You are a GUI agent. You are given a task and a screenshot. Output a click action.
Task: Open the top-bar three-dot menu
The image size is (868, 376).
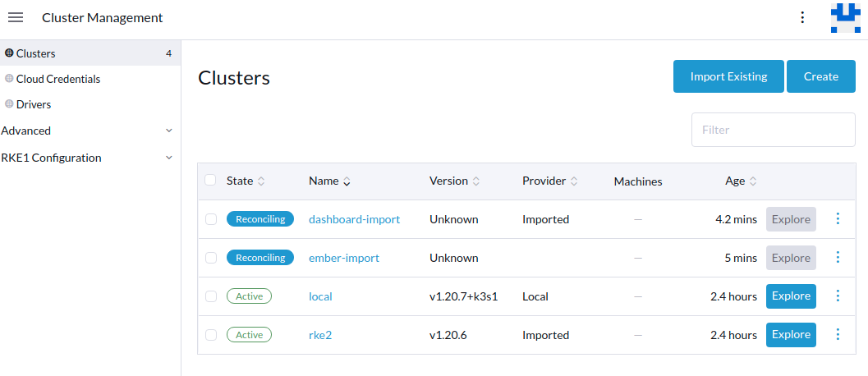(802, 18)
